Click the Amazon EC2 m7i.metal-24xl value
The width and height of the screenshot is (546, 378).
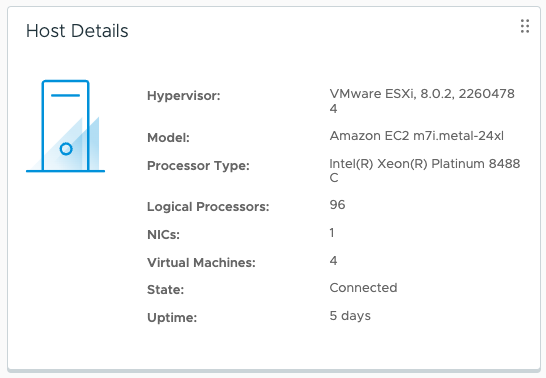416,136
